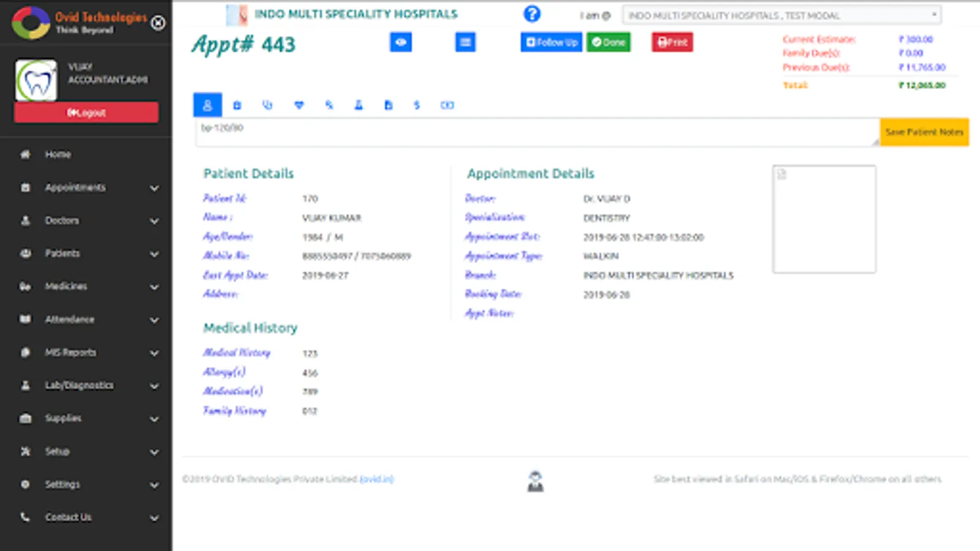This screenshot has height=551, width=980.
Task: Open the Lab/Diagnostics sidebar menu
Action: [79, 386]
